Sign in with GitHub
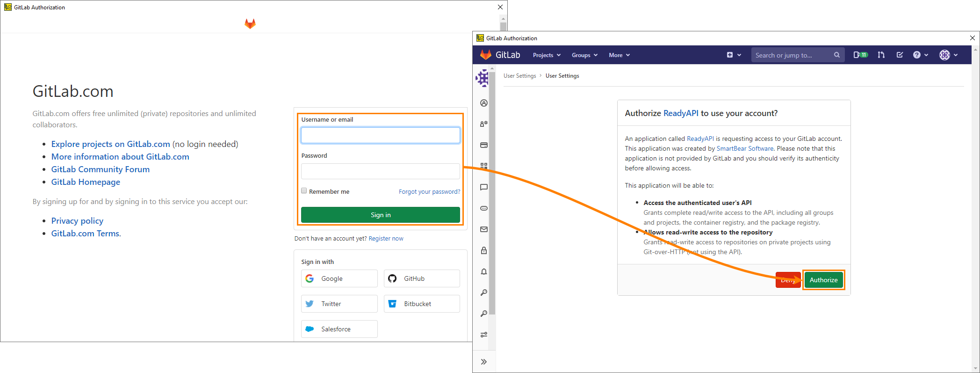This screenshot has height=373, width=980. pyautogui.click(x=422, y=278)
